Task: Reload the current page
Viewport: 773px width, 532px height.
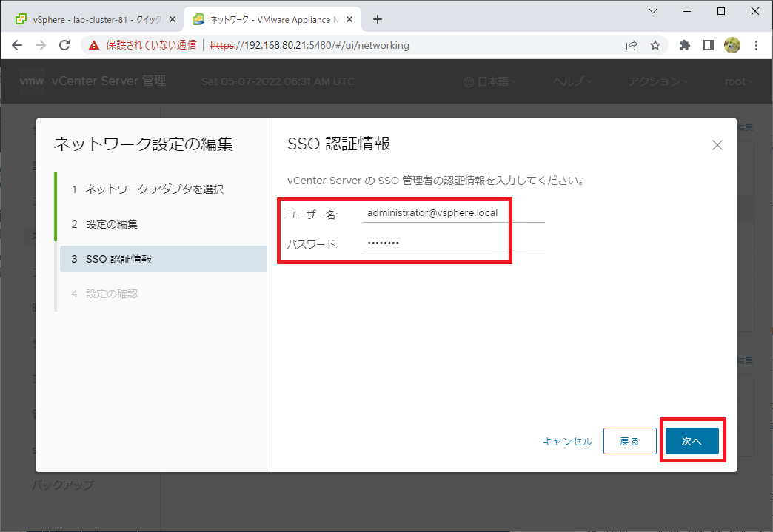Action: [64, 45]
